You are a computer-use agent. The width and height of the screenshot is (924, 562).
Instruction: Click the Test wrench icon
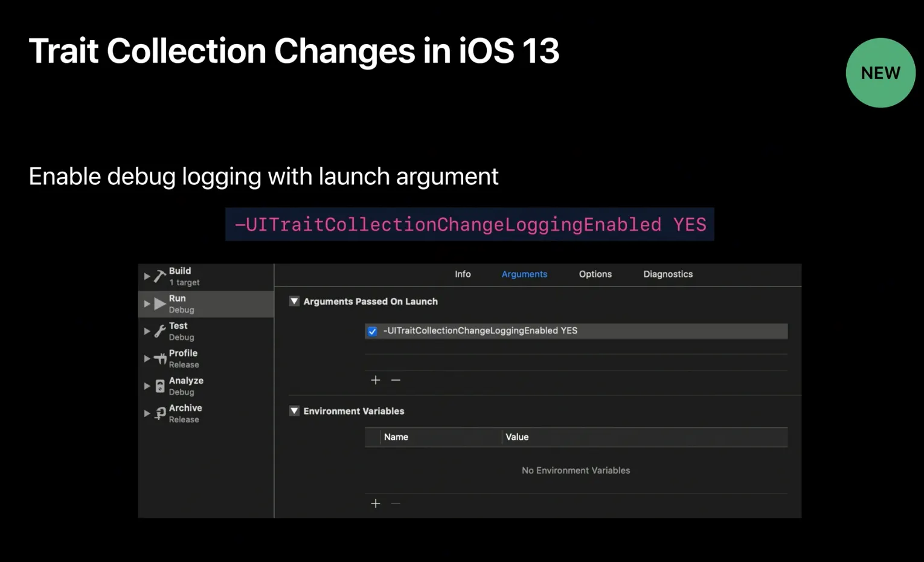(x=159, y=331)
